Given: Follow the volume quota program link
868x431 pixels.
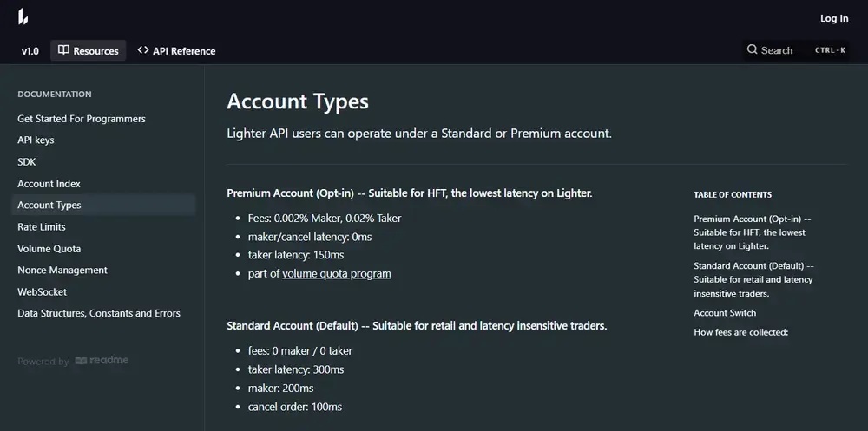Looking at the screenshot, I should [337, 274].
